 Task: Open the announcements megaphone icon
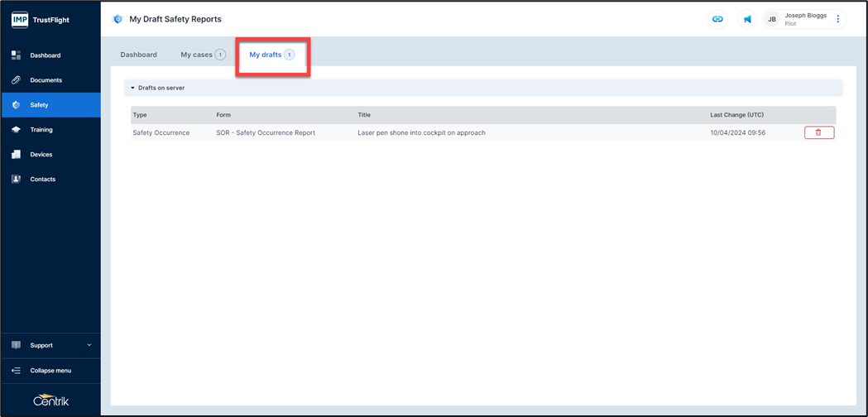click(x=747, y=19)
